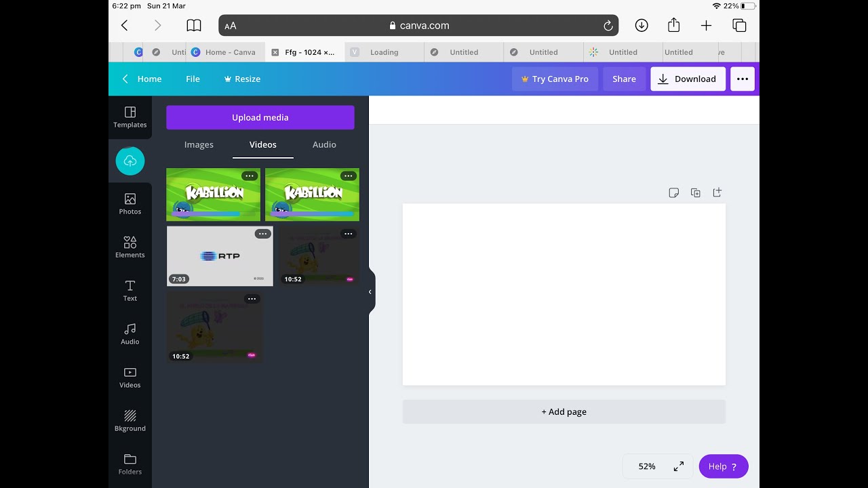Open Safari bookmarks book icon
The height and width of the screenshot is (488, 868).
click(194, 26)
